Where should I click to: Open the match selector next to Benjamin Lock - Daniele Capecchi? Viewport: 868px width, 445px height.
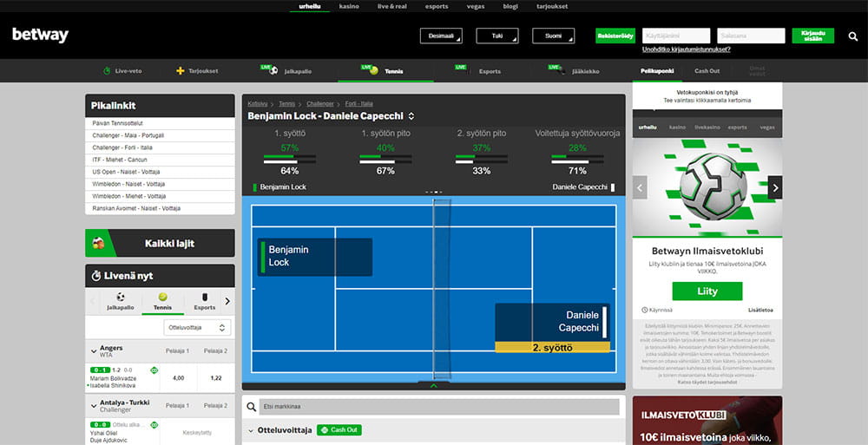tap(411, 116)
